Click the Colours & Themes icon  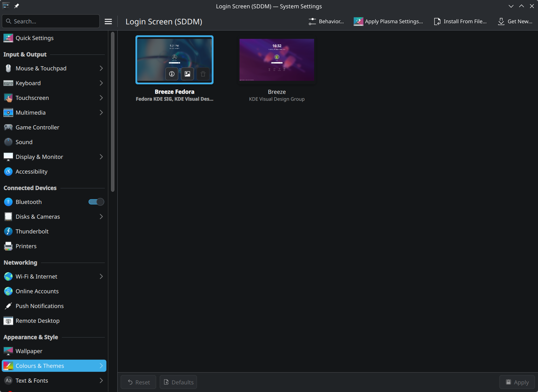click(8, 366)
